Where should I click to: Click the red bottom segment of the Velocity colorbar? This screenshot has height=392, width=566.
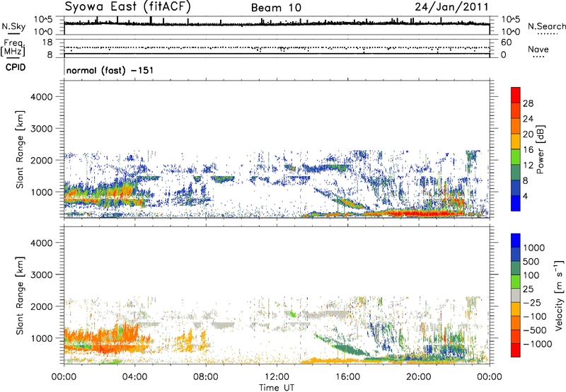(x=516, y=350)
